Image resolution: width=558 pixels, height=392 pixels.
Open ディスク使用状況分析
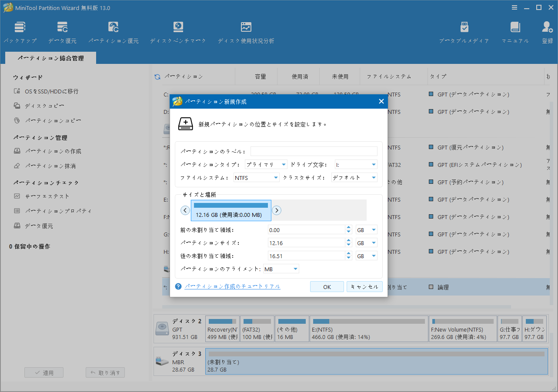point(246,31)
